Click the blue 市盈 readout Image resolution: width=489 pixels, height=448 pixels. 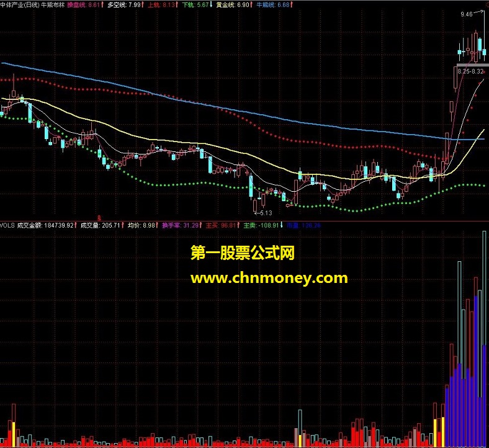pos(303,225)
